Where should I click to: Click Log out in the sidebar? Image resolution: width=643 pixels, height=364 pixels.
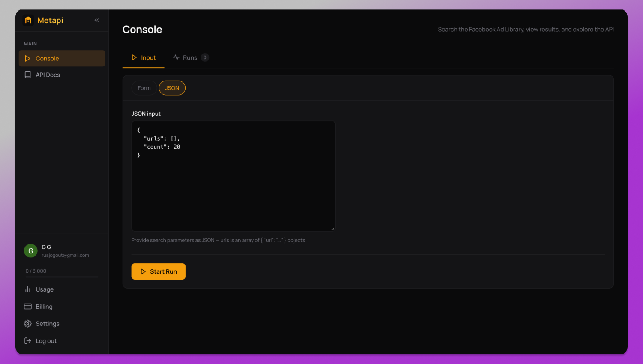pos(62,341)
